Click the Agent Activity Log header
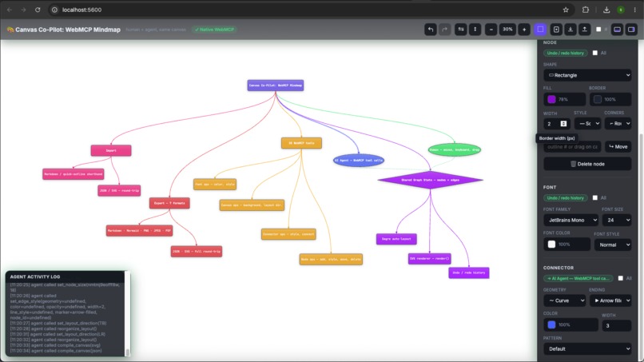Image resolution: width=644 pixels, height=362 pixels. [66, 276]
